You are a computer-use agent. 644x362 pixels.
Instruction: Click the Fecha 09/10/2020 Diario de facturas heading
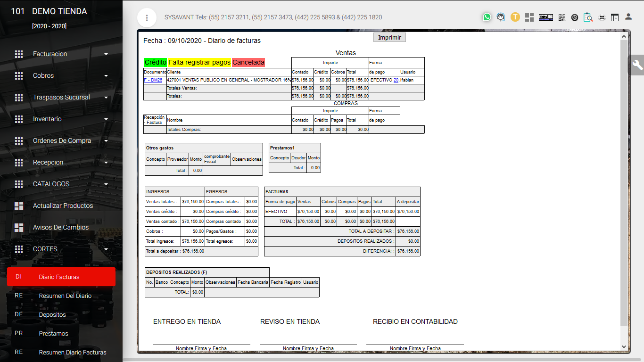coord(202,41)
